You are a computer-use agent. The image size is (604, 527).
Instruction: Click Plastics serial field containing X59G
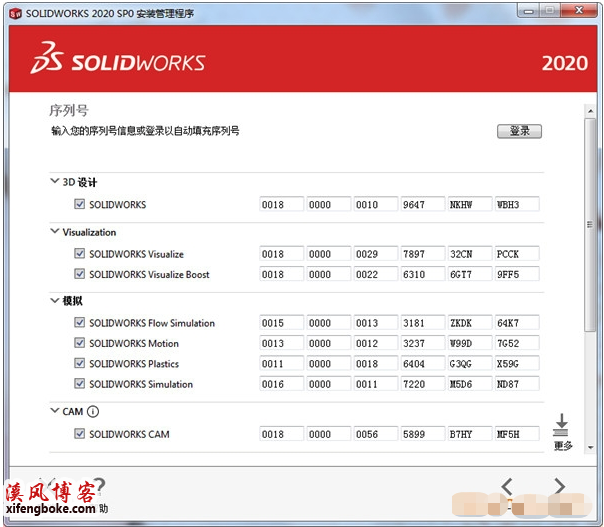tap(517, 364)
